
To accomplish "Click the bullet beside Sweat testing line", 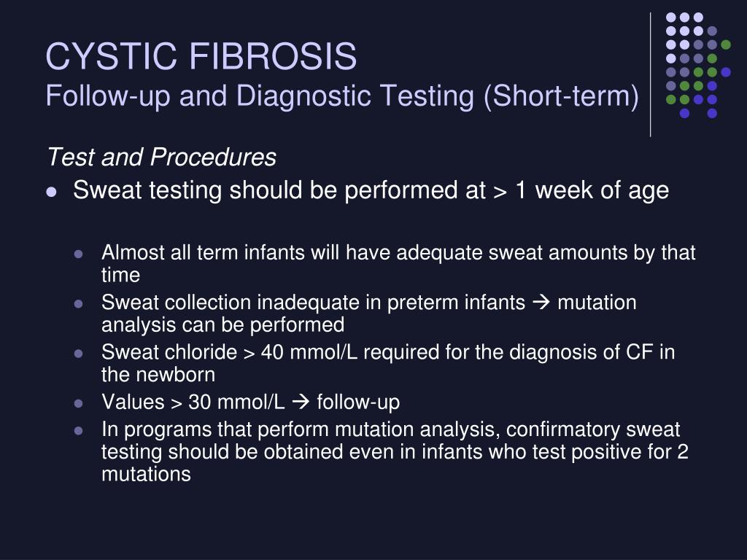I will tap(52, 192).
